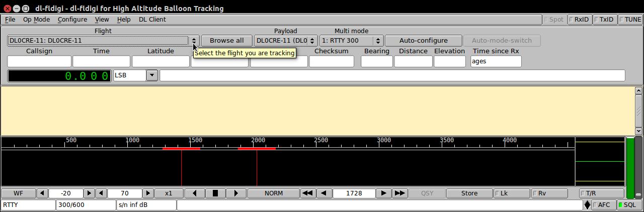Open the Multi mode RTTY 300 dropdown

click(x=351, y=41)
